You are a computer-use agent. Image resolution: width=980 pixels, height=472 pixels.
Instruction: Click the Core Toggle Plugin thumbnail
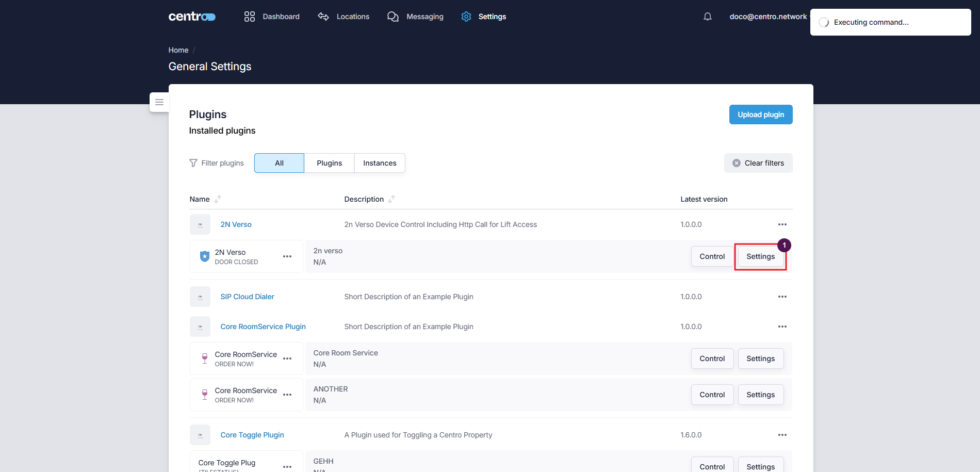pos(200,435)
